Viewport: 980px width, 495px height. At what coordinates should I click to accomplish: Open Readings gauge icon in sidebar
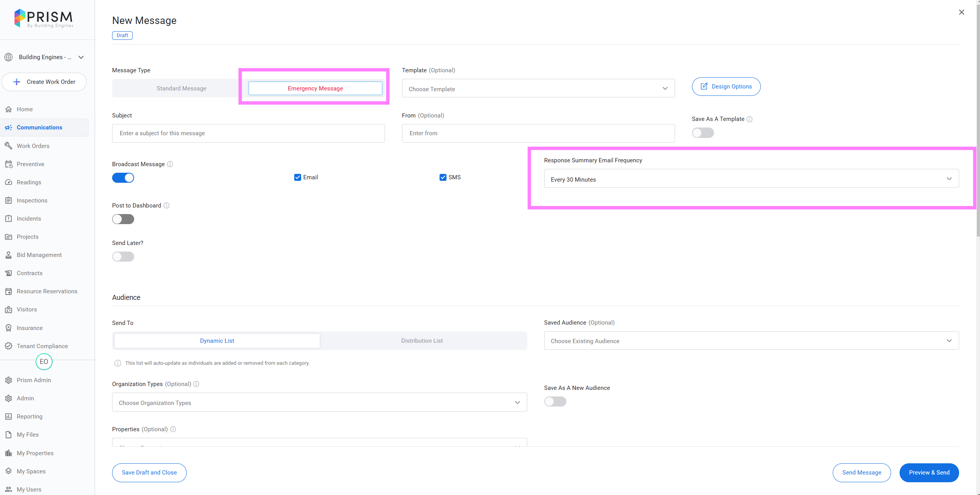pyautogui.click(x=9, y=182)
